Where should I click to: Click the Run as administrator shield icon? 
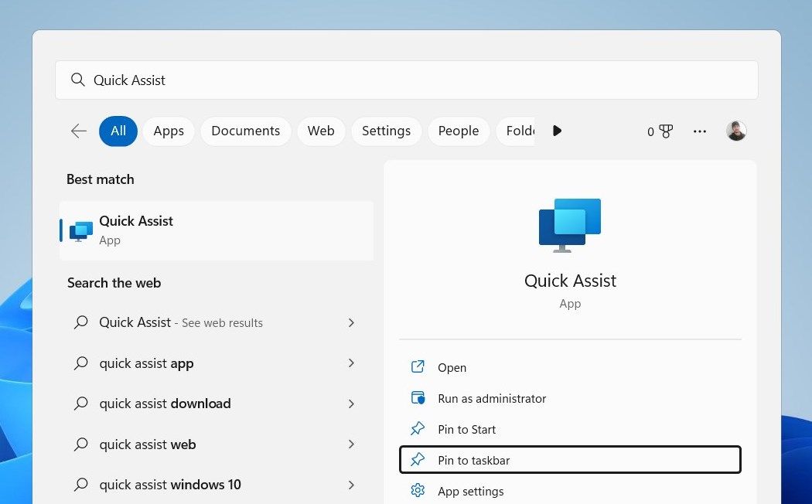[418, 398]
